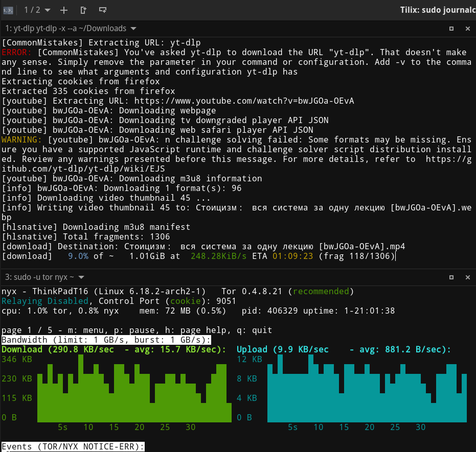The image size is (476, 452).
Task: Close the nyx terminal pane
Action: click(x=467, y=277)
